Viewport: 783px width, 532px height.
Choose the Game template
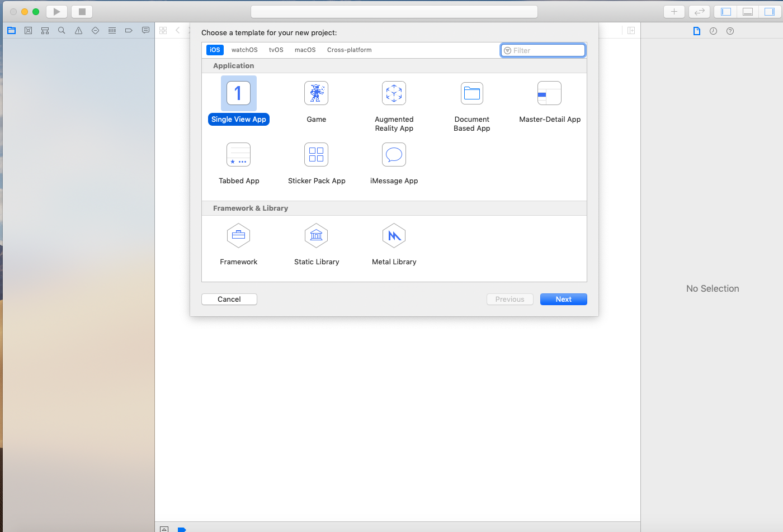point(317,101)
